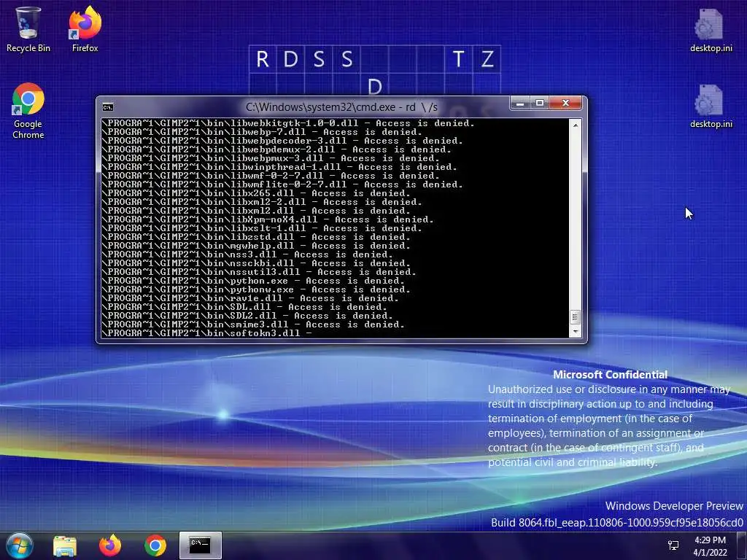Close the cmd.exe window
Screen dimensions: 747x560
pos(565,103)
